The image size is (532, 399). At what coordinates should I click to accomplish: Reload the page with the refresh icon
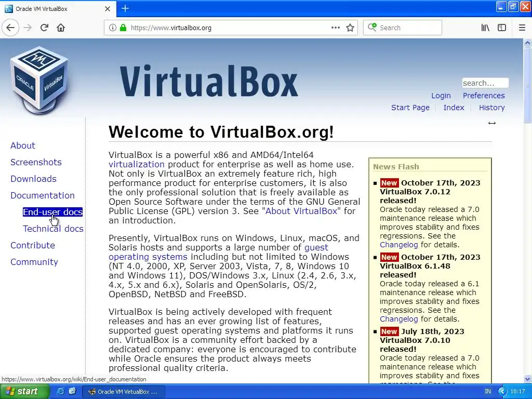coord(45,28)
